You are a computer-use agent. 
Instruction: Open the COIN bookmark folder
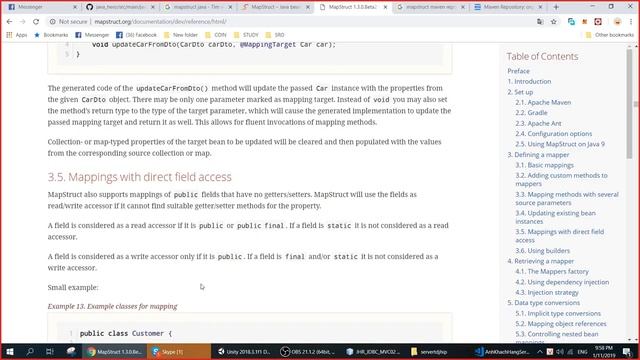216,35
